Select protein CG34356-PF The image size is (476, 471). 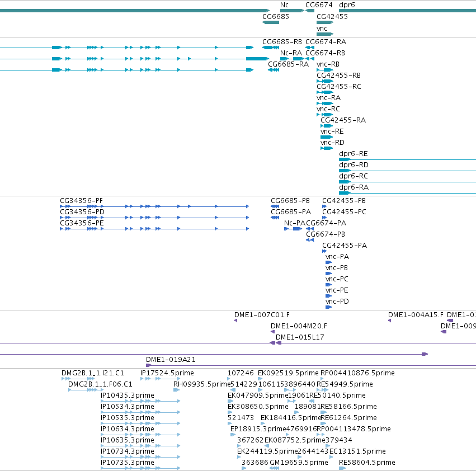coord(81,201)
